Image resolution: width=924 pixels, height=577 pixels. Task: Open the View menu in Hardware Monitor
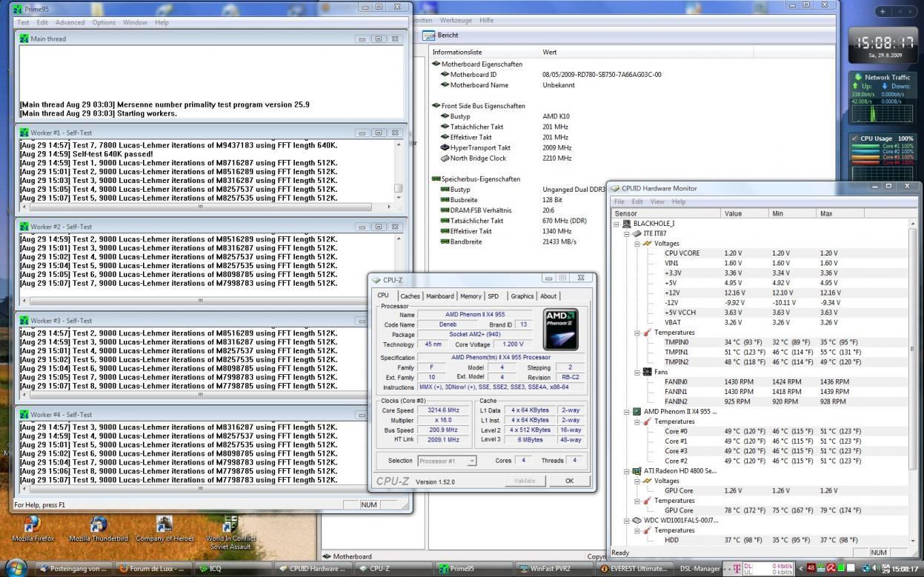[657, 201]
